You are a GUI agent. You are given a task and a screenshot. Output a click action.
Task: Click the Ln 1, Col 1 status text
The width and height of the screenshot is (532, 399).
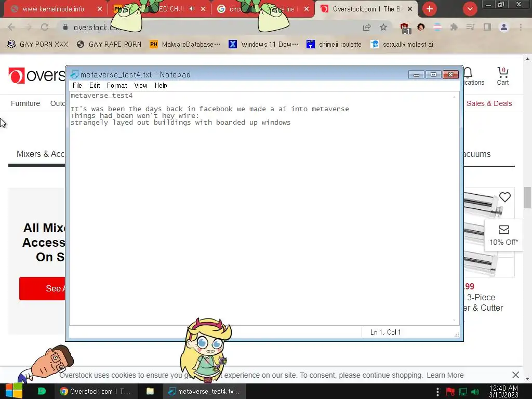click(x=385, y=332)
